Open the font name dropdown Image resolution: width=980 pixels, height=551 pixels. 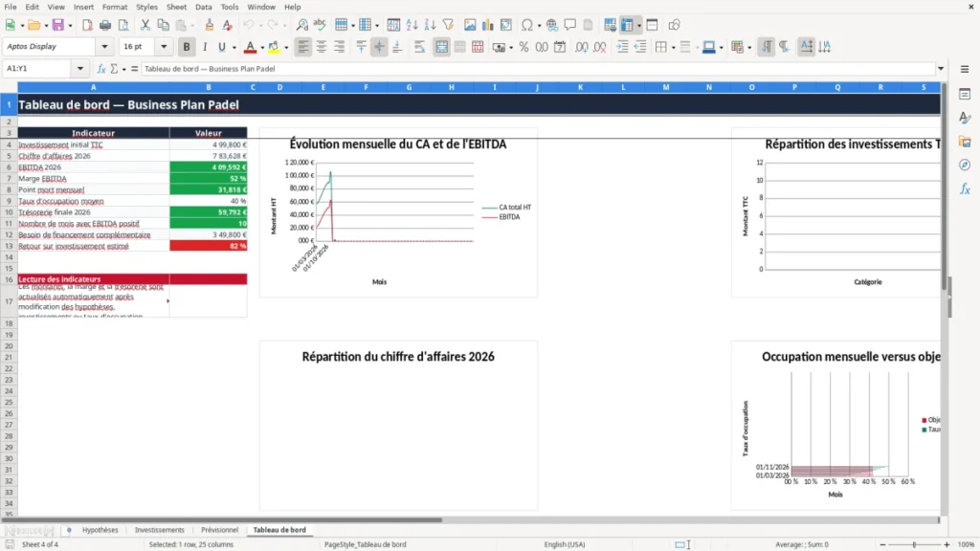pos(104,46)
